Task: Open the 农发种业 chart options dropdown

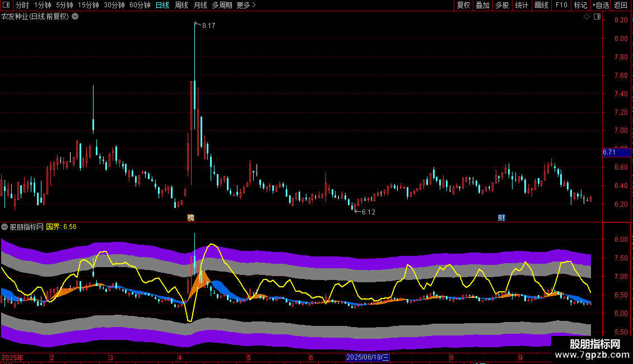Action: (x=75, y=17)
